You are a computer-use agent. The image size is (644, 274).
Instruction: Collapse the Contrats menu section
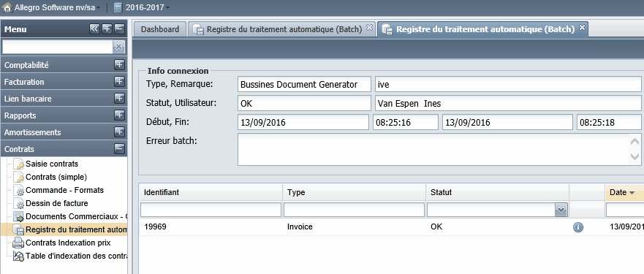click(x=119, y=149)
